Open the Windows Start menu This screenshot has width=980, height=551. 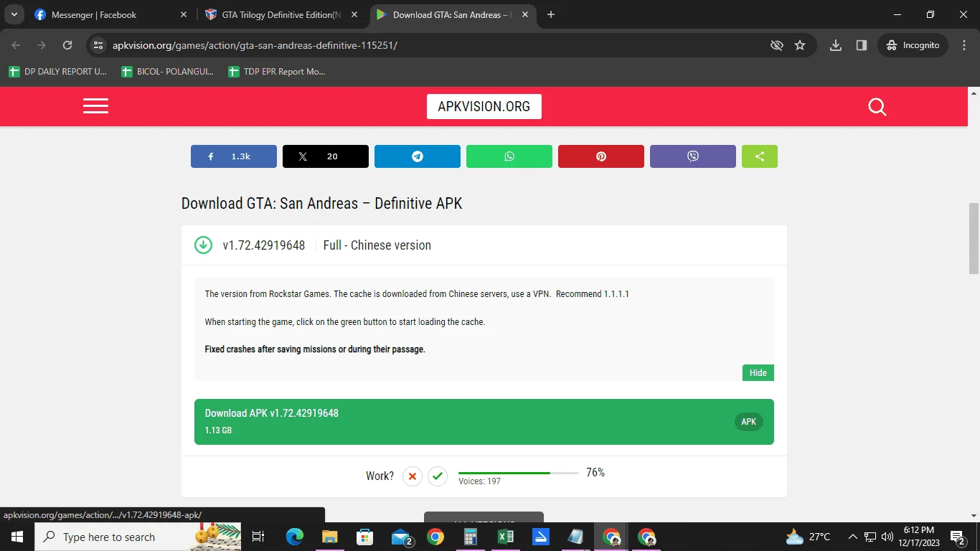(x=17, y=537)
